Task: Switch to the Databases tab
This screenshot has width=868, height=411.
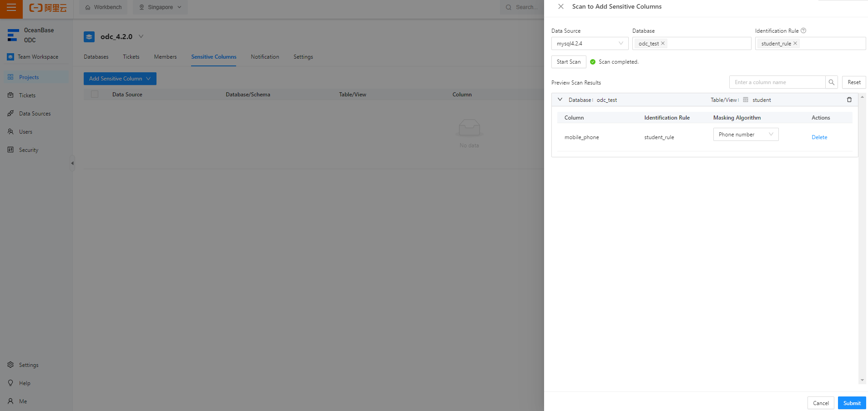Action: (x=96, y=57)
